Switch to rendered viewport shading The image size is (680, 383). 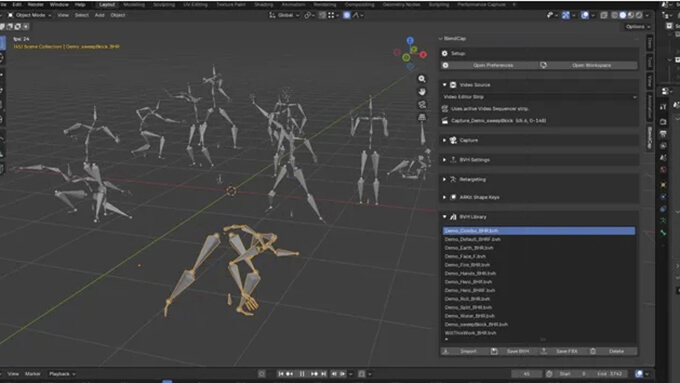639,15
